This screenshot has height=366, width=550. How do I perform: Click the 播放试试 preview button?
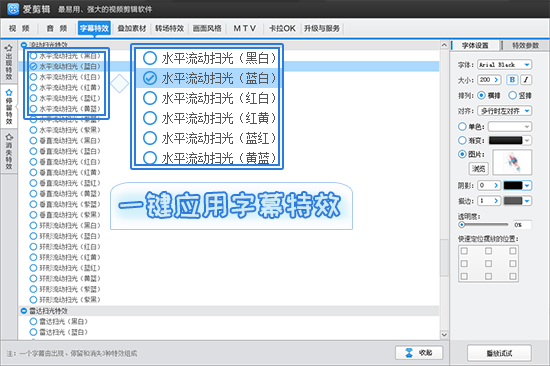click(499, 353)
